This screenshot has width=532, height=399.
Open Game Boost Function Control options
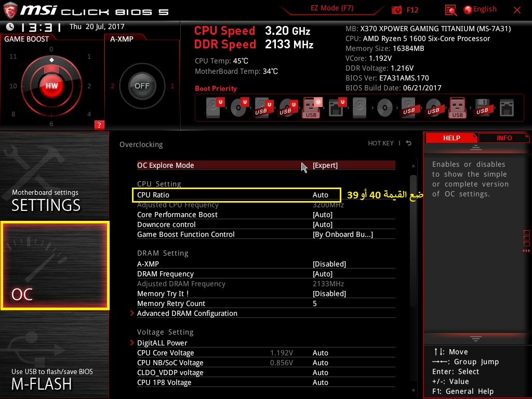[x=343, y=234]
